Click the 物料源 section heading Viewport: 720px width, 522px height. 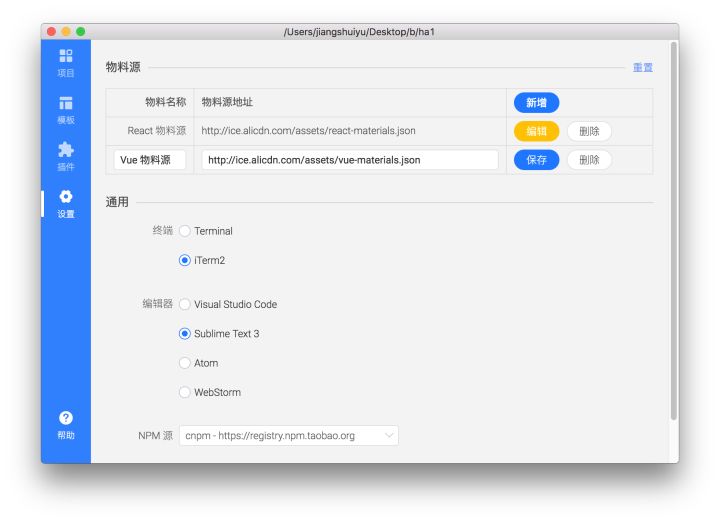[123, 67]
